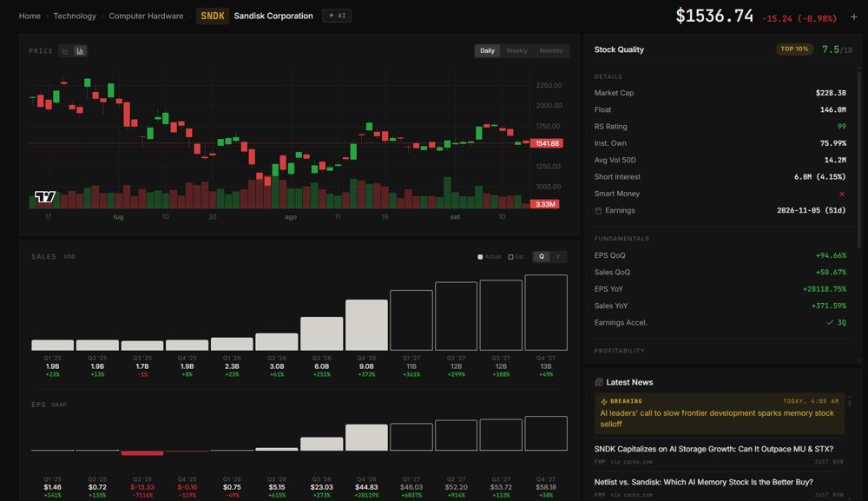Select the candlestick chart type icon
This screenshot has width=868, height=501.
pyautogui.click(x=80, y=51)
